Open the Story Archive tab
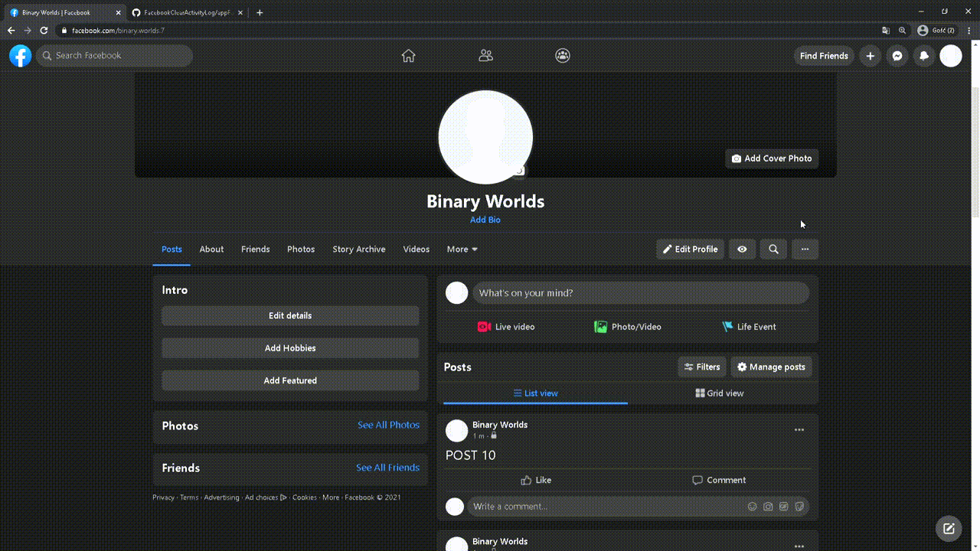Viewport: 980px width, 551px height. point(359,249)
